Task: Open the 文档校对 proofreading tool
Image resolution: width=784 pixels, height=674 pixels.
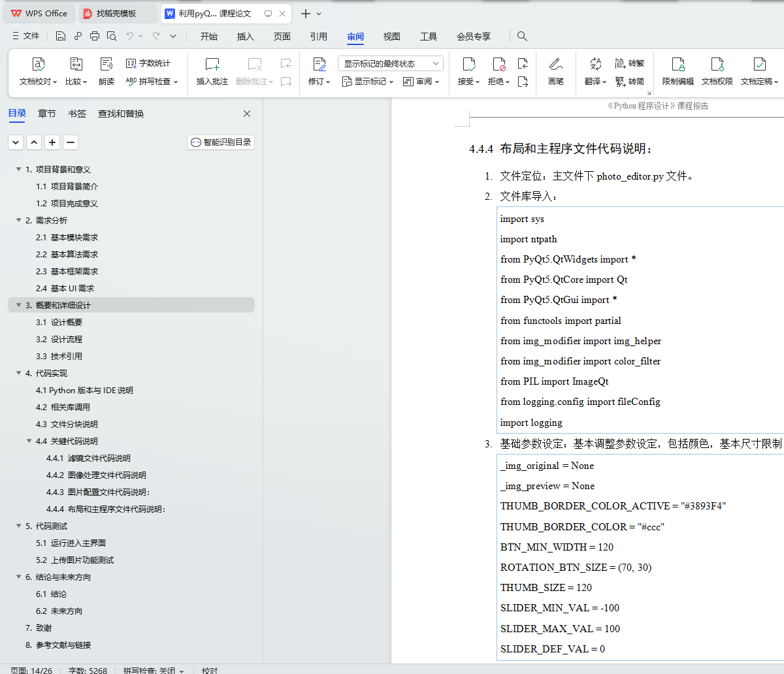Action: 38,72
